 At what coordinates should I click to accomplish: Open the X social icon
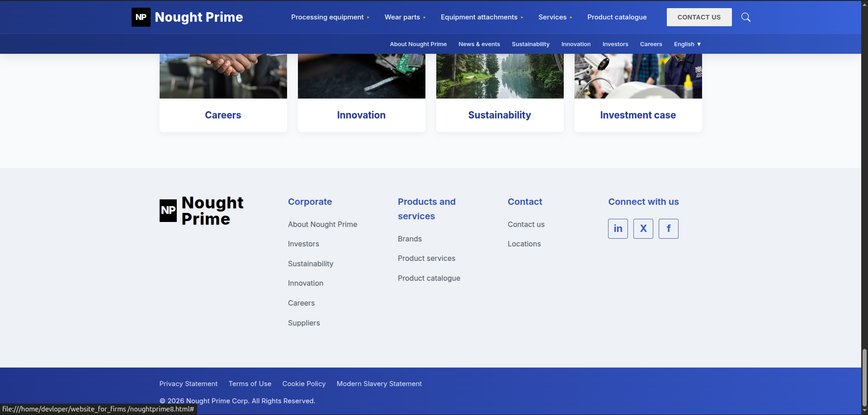click(643, 229)
